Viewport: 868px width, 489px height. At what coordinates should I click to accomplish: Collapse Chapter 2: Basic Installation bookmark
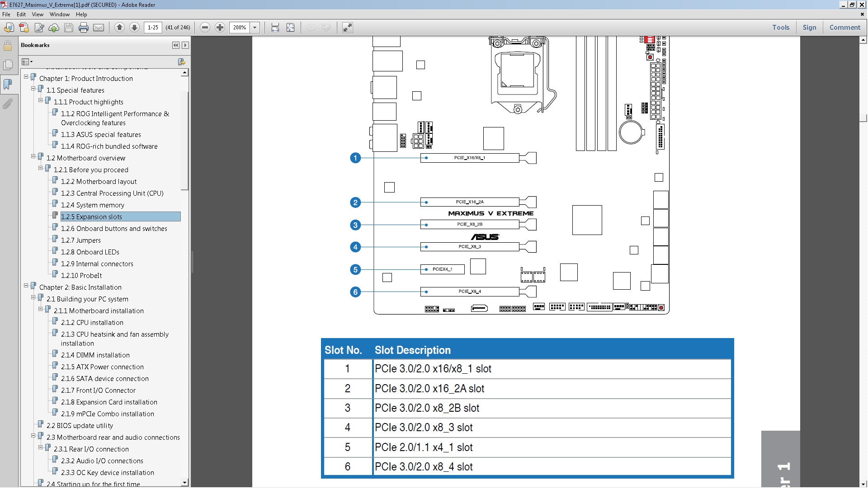(26, 286)
